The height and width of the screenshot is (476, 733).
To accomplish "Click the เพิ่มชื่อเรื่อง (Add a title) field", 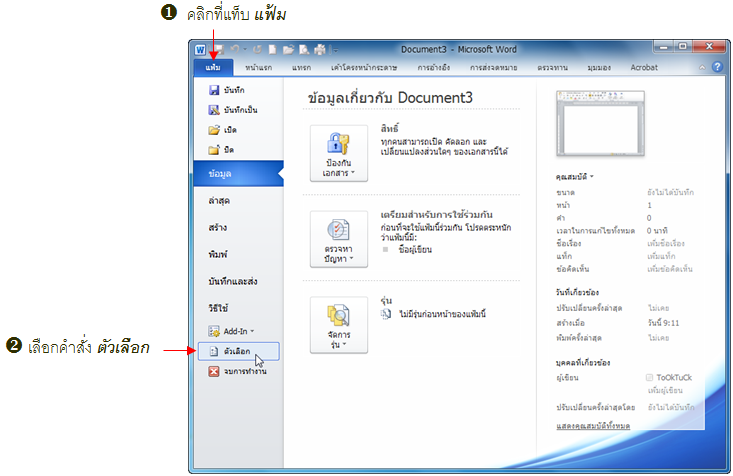I will click(666, 244).
